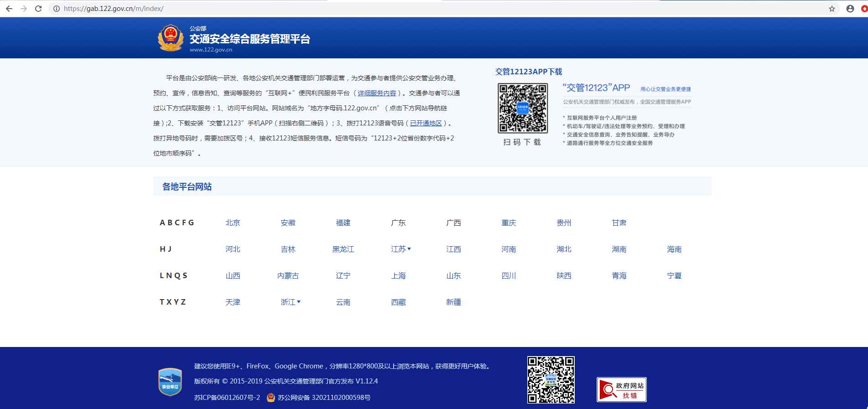Click the footer QR code image

point(551,380)
